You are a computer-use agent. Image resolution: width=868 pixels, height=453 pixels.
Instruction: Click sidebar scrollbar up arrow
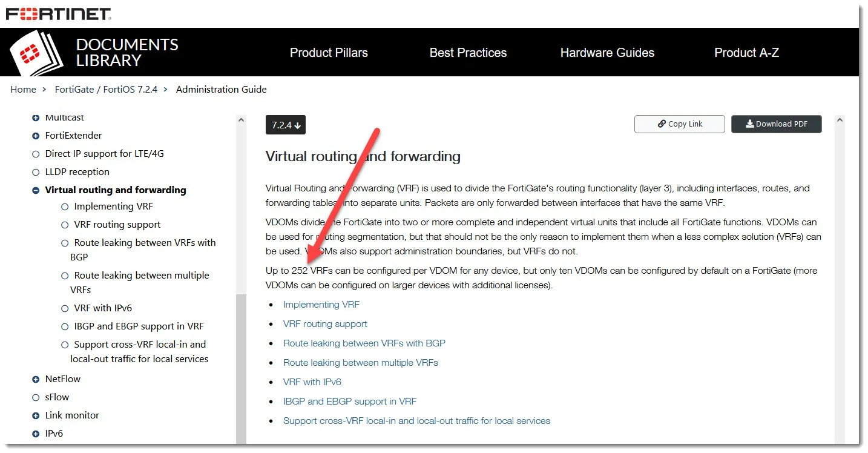coord(242,121)
